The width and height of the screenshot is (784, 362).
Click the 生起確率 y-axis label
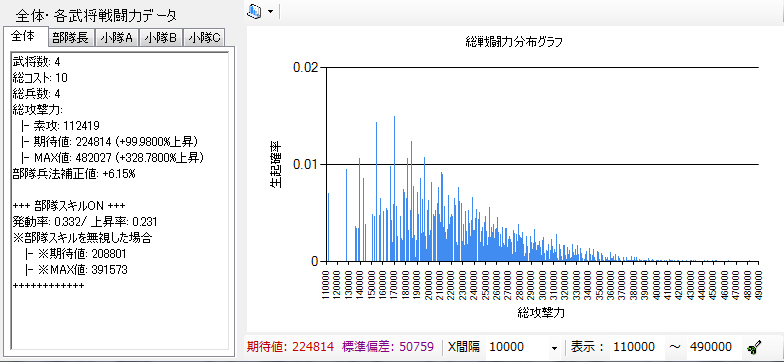point(276,164)
